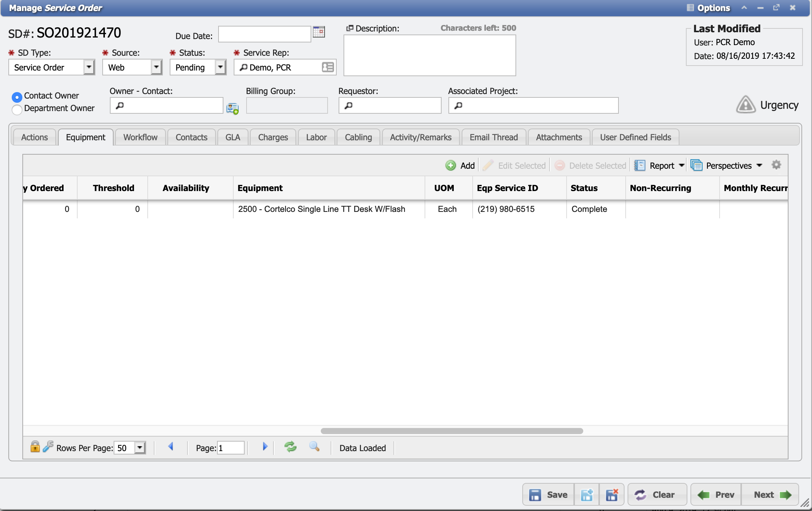
Task: Open the Activity/Remarks tab
Action: (x=421, y=137)
